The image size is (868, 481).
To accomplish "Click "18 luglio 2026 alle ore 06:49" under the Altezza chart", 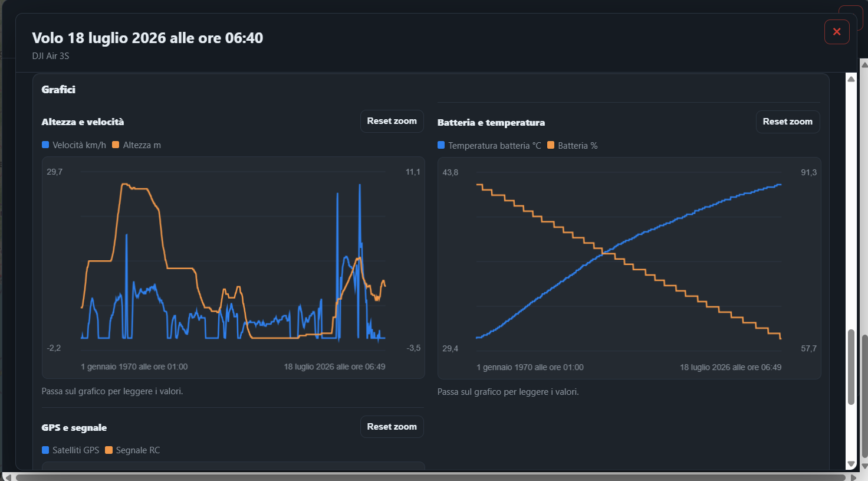I will click(x=334, y=367).
